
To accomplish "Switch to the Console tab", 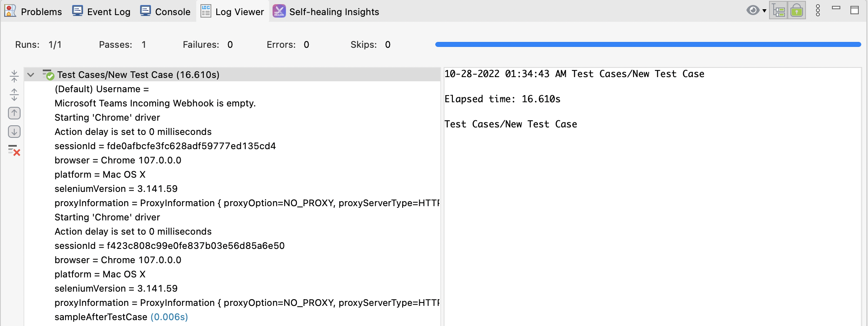I will (x=165, y=11).
